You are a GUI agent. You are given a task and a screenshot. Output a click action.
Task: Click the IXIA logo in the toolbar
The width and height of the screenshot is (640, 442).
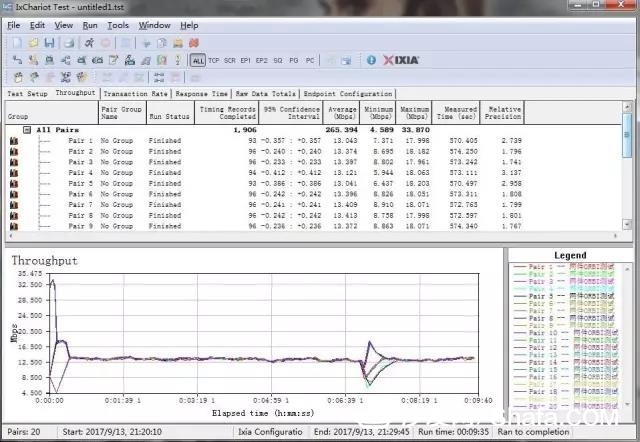401,60
